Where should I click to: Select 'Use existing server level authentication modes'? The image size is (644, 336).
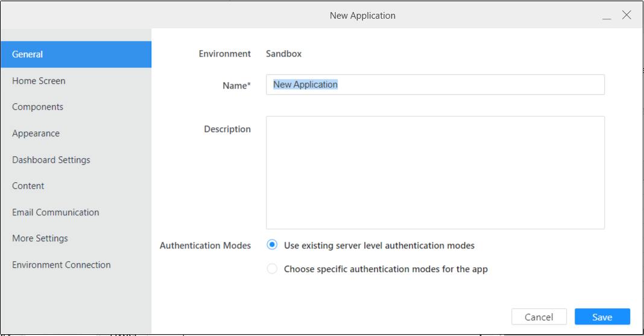click(273, 246)
